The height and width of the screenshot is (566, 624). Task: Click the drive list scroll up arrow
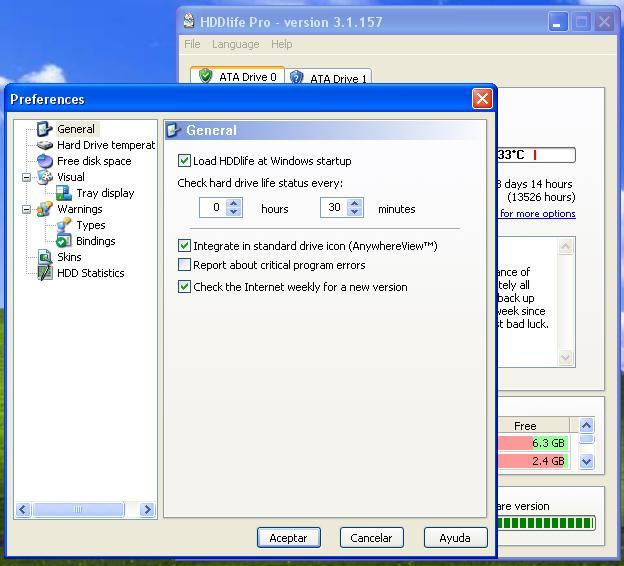586,425
